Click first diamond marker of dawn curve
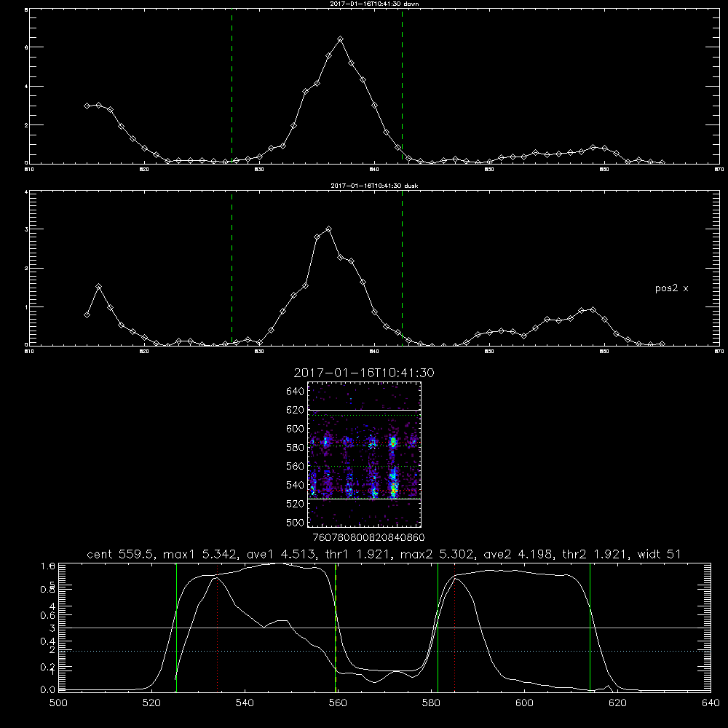Image resolution: width=728 pixels, height=728 pixels. 87,106
